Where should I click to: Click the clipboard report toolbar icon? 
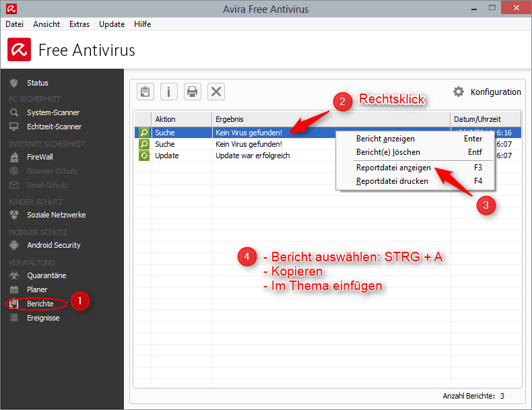click(145, 92)
